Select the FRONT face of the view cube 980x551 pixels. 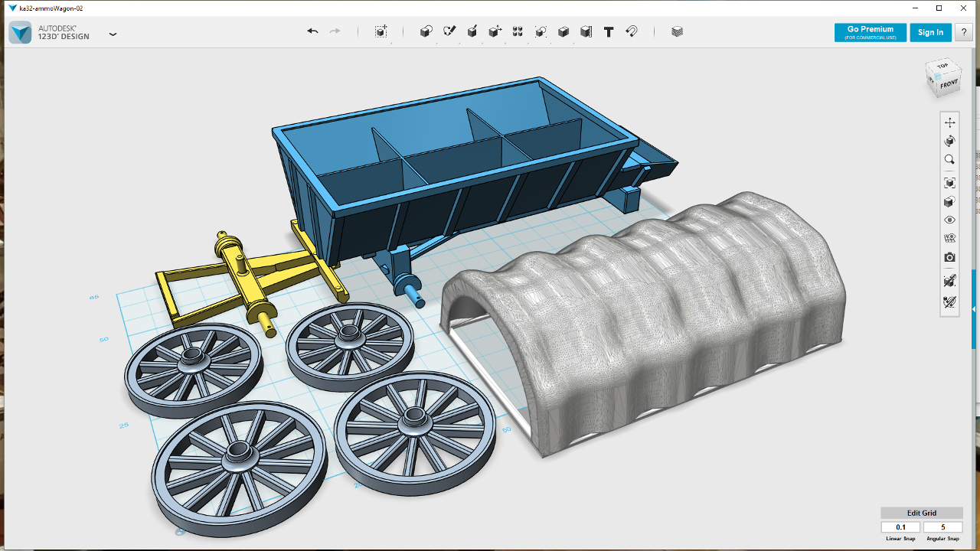949,83
